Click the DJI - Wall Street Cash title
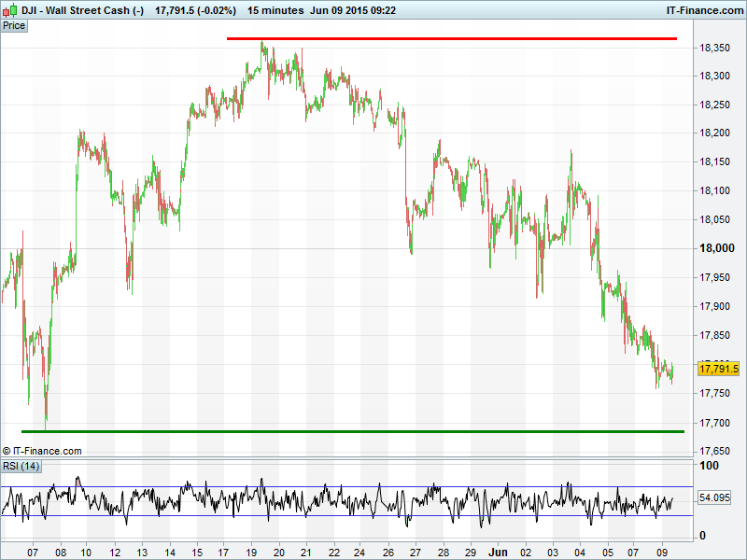 83,10
